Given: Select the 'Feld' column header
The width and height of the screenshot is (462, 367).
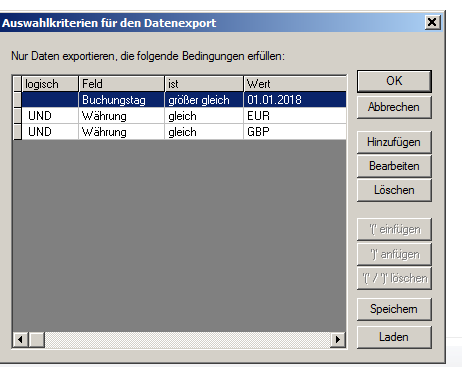Looking at the screenshot, I should 121,84.
